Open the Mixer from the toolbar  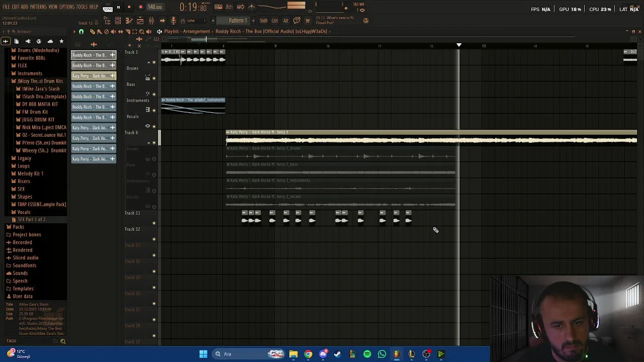click(151, 21)
